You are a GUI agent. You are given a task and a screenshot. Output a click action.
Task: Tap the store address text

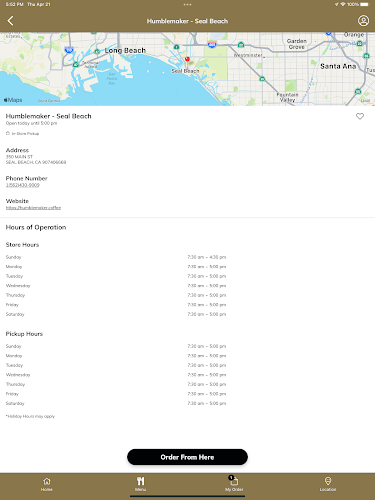pos(36,159)
